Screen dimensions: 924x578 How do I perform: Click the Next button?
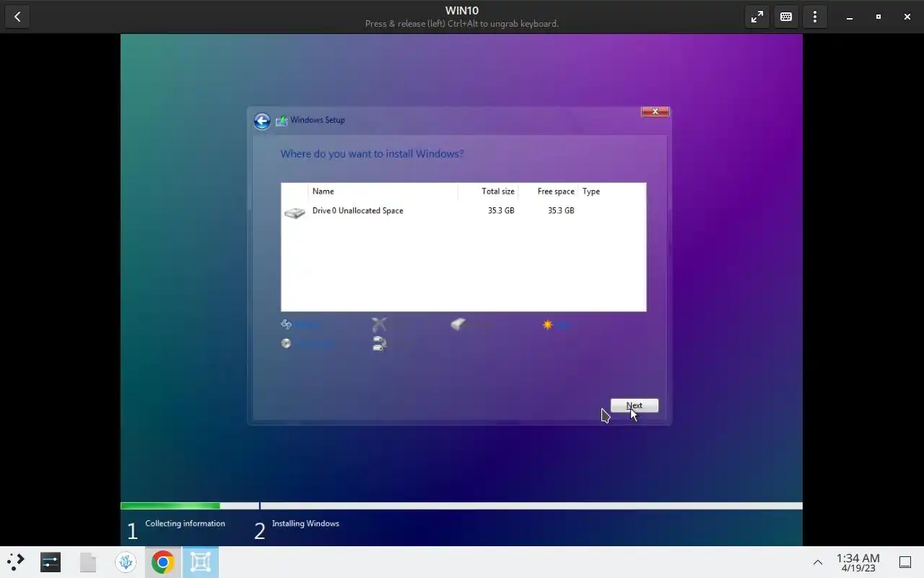pos(635,405)
